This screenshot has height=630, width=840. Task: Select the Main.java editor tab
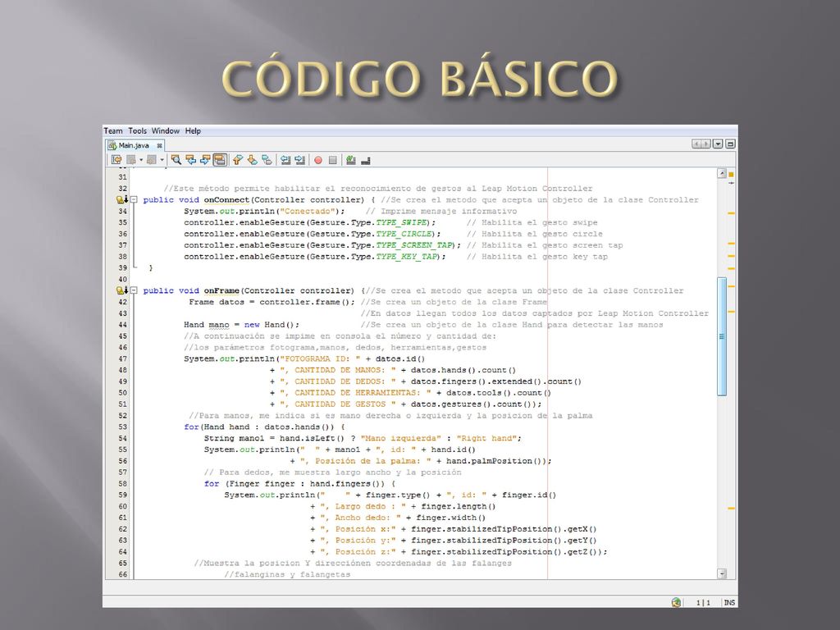point(134,145)
